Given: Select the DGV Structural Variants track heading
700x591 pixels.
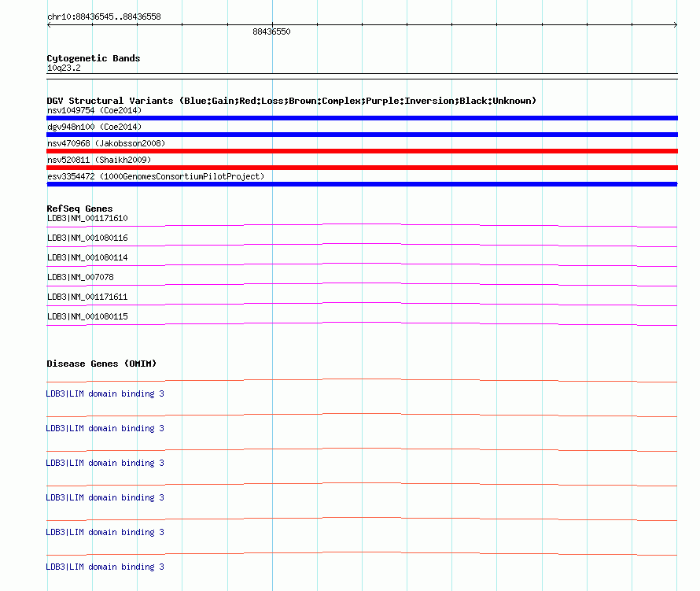Looking at the screenshot, I should pos(291,101).
